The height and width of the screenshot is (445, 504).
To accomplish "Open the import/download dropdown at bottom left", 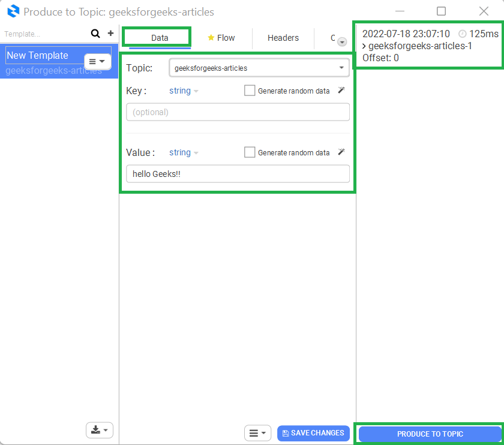I will point(100,430).
